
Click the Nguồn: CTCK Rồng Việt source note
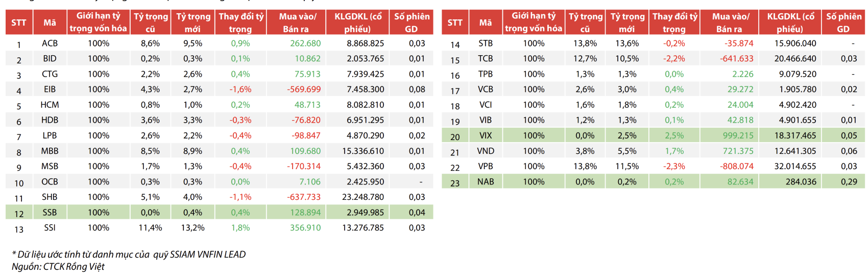tap(58, 266)
